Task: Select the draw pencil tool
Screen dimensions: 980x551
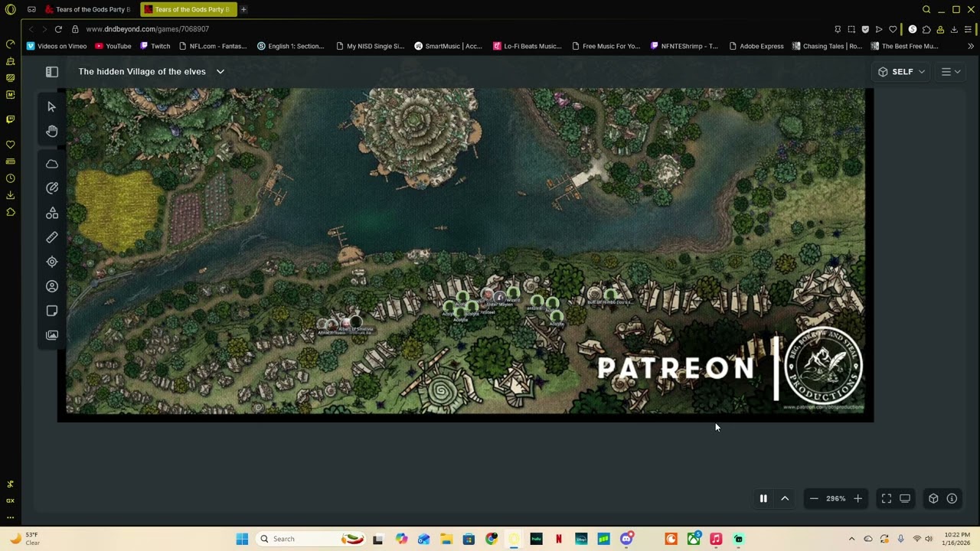Action: pyautogui.click(x=52, y=188)
